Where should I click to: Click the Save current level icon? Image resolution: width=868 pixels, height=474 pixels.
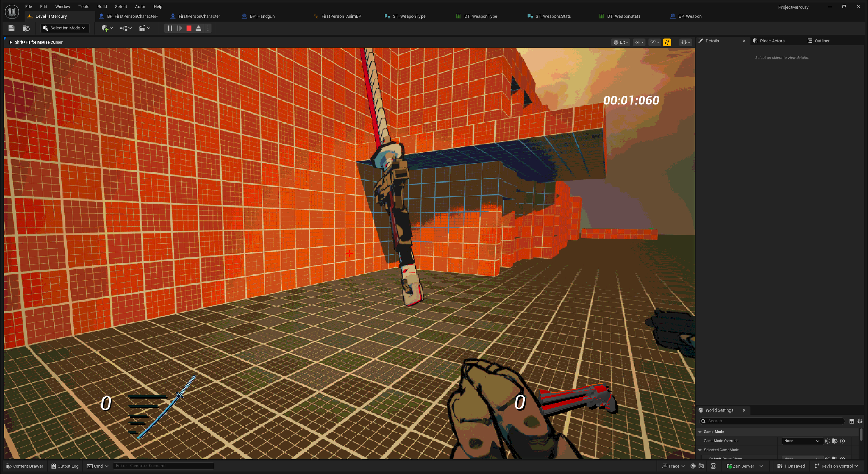tap(11, 28)
